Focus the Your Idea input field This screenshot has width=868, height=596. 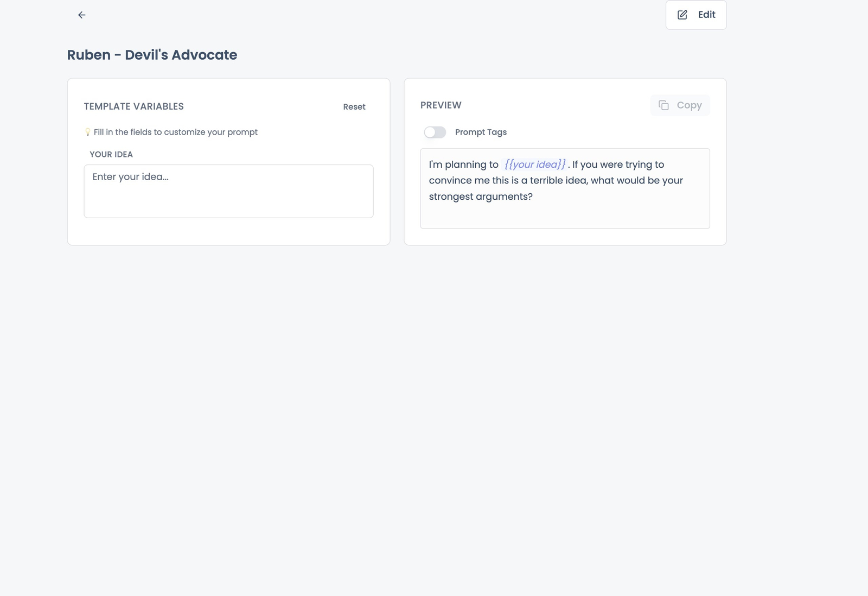228,191
